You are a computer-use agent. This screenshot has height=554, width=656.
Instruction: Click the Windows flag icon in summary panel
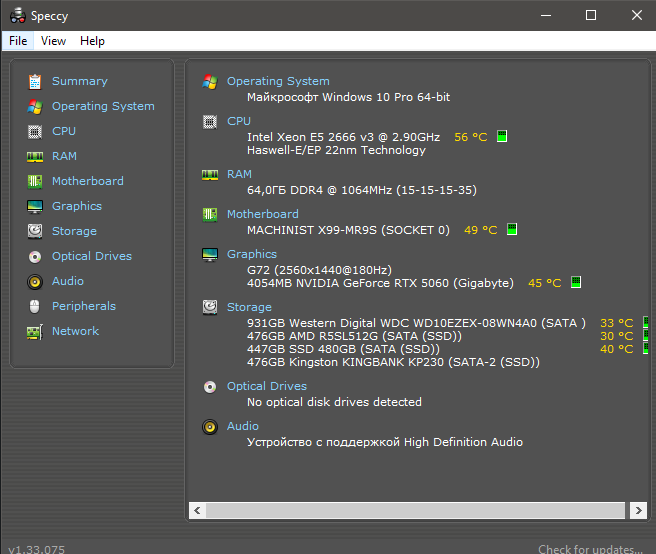pos(210,82)
